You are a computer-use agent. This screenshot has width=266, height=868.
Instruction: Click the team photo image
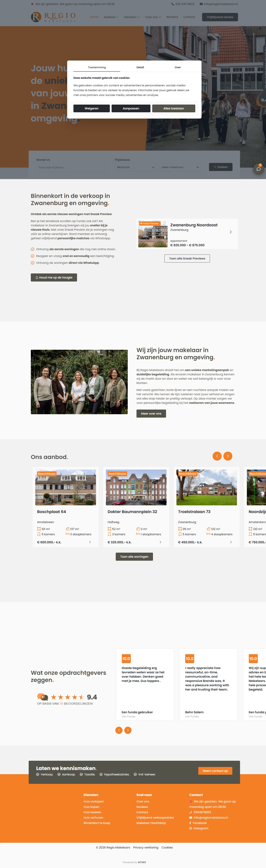(79, 382)
